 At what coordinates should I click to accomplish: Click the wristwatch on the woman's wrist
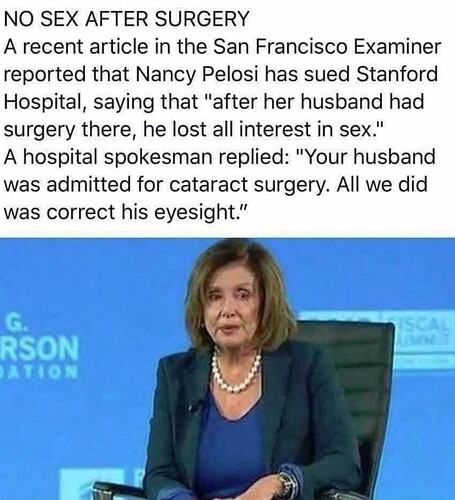(286, 484)
